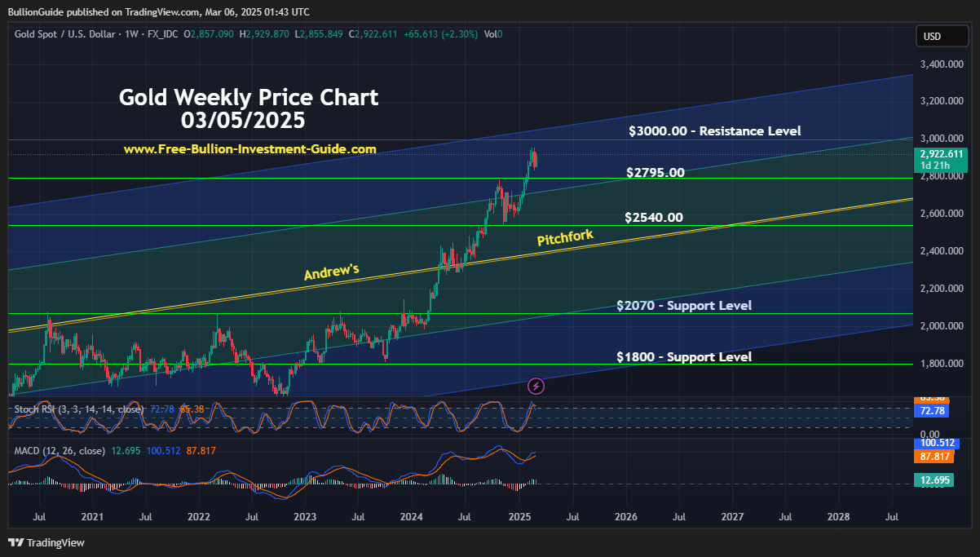This screenshot has height=557, width=980.
Task: Click the 12.695 value in the MACD legend
Action: (x=126, y=450)
